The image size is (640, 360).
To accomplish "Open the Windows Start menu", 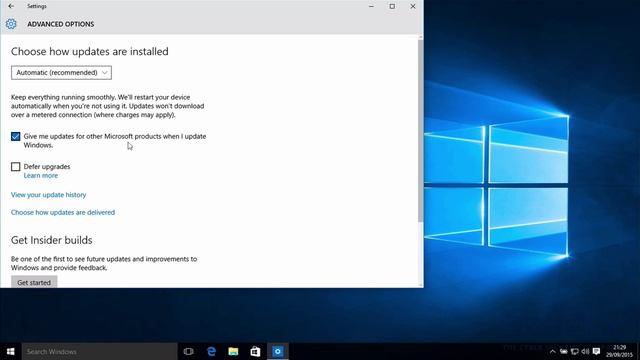I will coord(11,351).
